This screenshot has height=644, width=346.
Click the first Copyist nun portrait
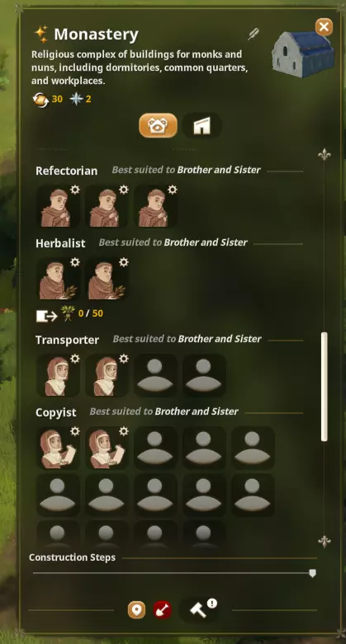click(x=58, y=448)
